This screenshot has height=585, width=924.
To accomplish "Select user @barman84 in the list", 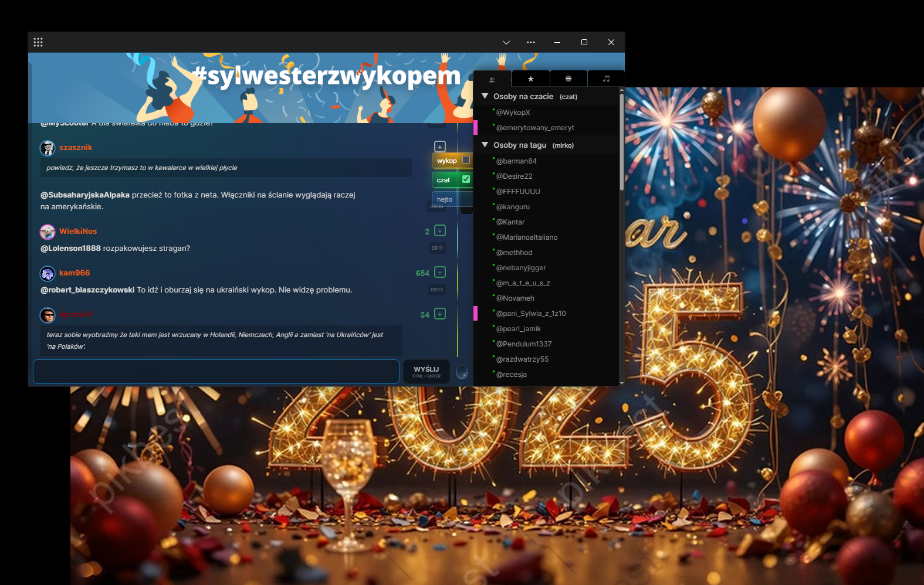I will [516, 161].
